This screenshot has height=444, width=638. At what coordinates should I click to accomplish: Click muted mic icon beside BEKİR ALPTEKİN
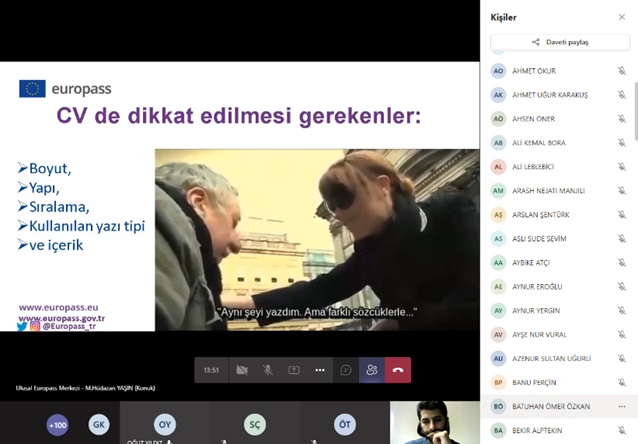622,430
